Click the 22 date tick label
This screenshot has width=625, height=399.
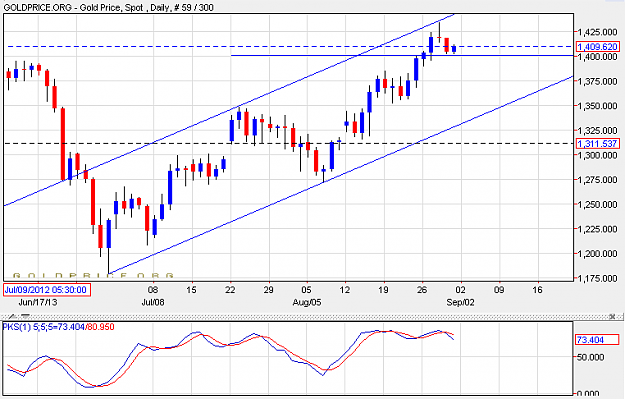click(x=230, y=290)
